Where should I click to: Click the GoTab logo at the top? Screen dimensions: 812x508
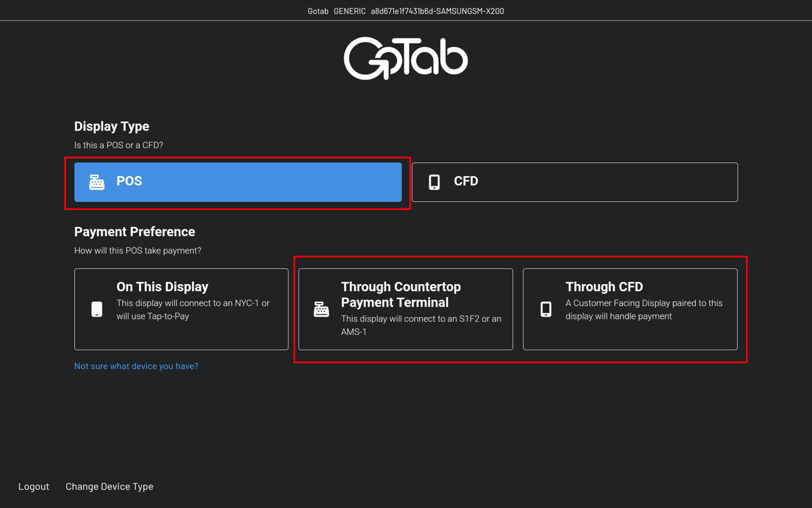[405, 57]
